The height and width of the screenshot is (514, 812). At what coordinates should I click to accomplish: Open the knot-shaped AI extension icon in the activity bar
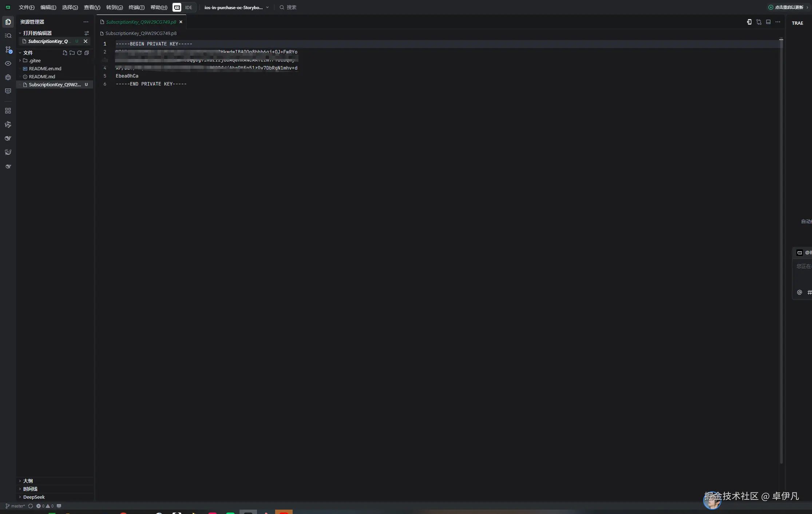pyautogui.click(x=8, y=124)
